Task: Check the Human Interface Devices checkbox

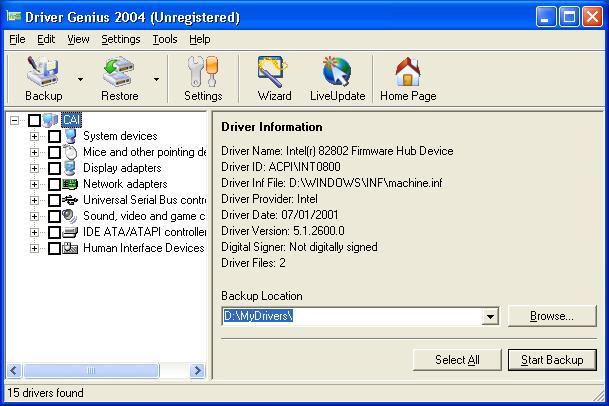Action: coord(54,249)
